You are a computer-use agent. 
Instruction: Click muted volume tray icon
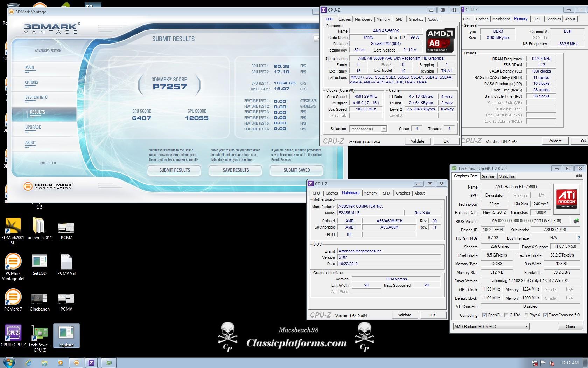(552, 363)
